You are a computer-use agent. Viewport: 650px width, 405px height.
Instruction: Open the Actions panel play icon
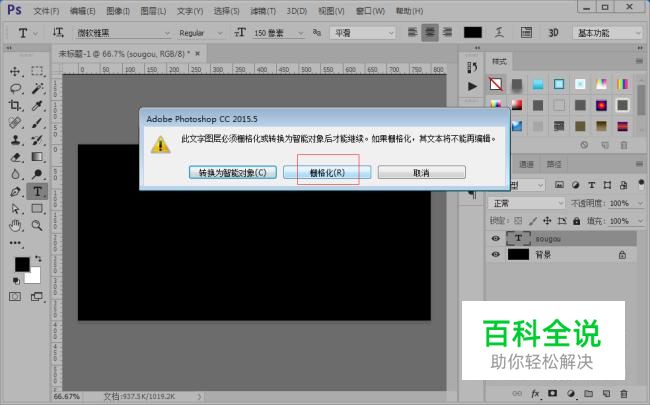click(472, 86)
